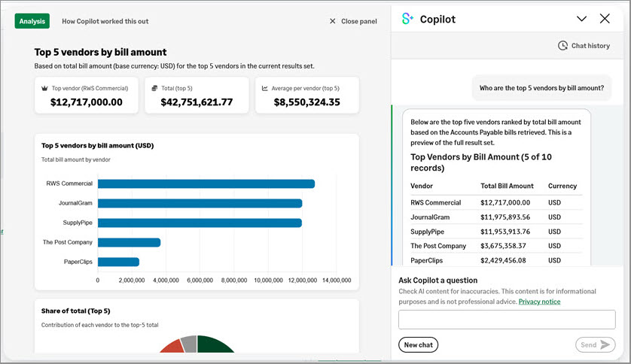631x364 pixels.
Task: Select JournalGram row in Copilot table
Action: click(496, 217)
